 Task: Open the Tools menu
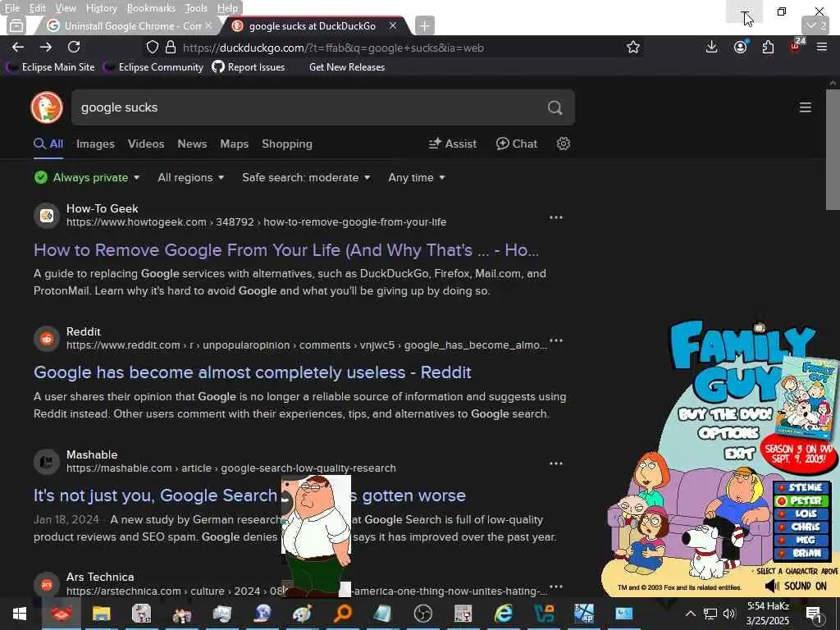click(x=196, y=8)
